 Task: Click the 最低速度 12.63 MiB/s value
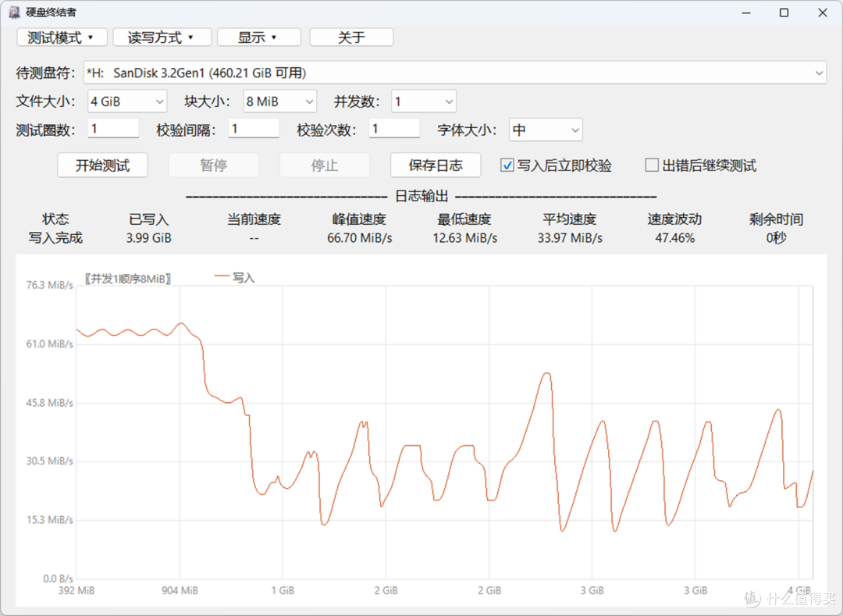coord(465,238)
